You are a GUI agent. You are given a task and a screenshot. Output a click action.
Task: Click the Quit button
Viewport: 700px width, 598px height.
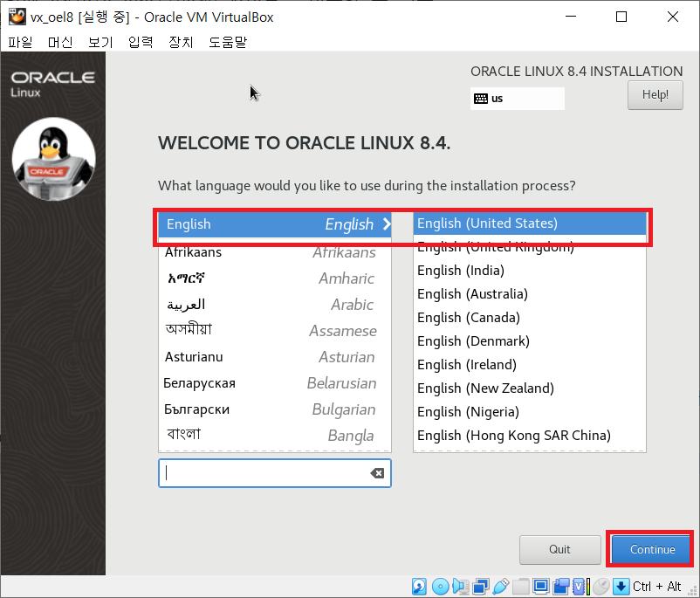pyautogui.click(x=559, y=549)
